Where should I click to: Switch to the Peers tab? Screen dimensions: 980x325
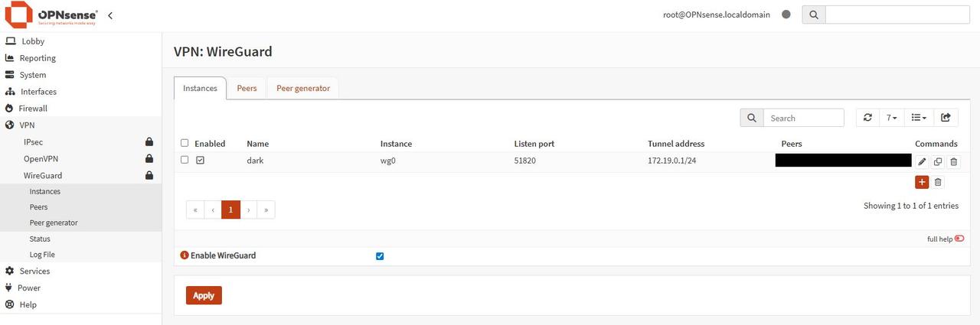click(x=247, y=88)
